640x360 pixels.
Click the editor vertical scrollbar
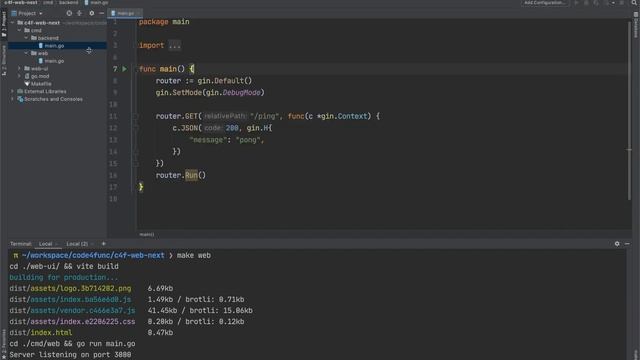click(x=629, y=110)
